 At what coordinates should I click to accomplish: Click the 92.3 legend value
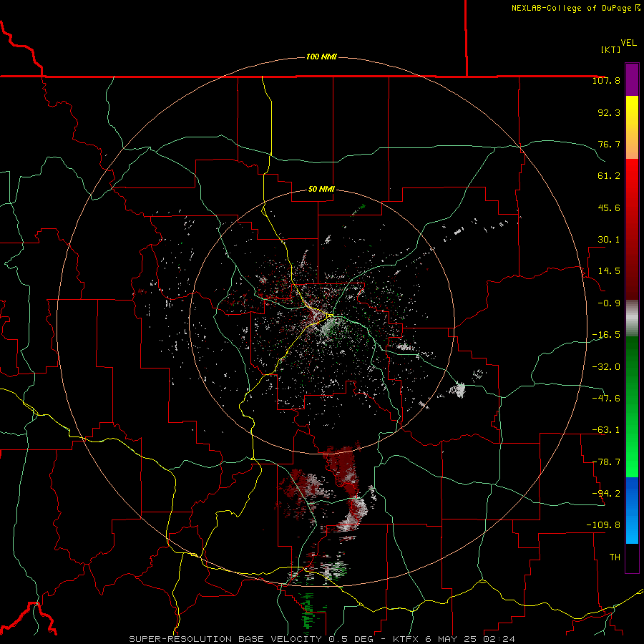[609, 112]
